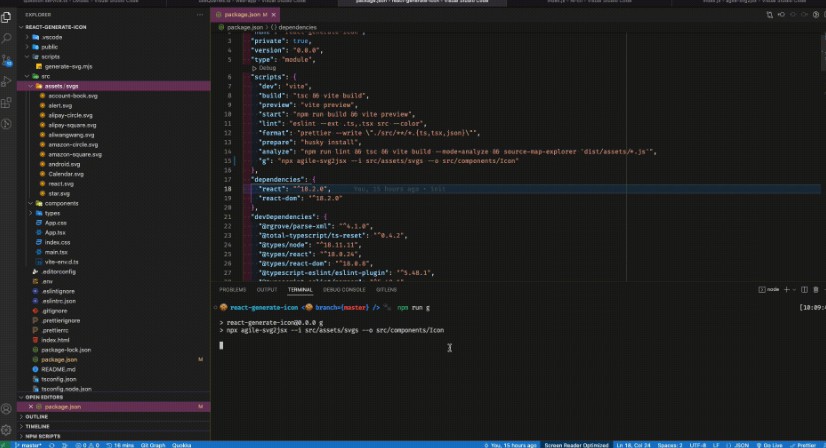Change language mode JSON

[741, 445]
